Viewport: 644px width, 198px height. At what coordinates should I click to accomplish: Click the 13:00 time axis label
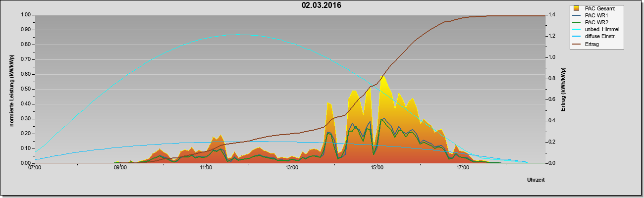pos(292,168)
